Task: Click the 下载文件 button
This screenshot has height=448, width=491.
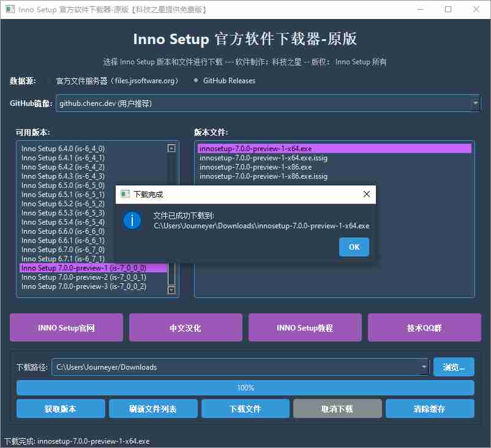Action: (x=245, y=409)
